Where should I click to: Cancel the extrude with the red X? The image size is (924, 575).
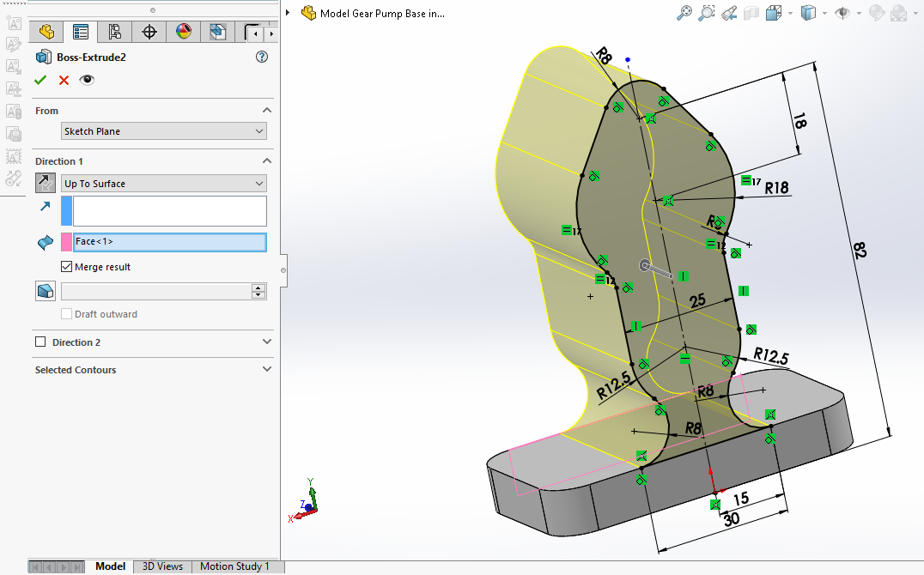[x=64, y=80]
